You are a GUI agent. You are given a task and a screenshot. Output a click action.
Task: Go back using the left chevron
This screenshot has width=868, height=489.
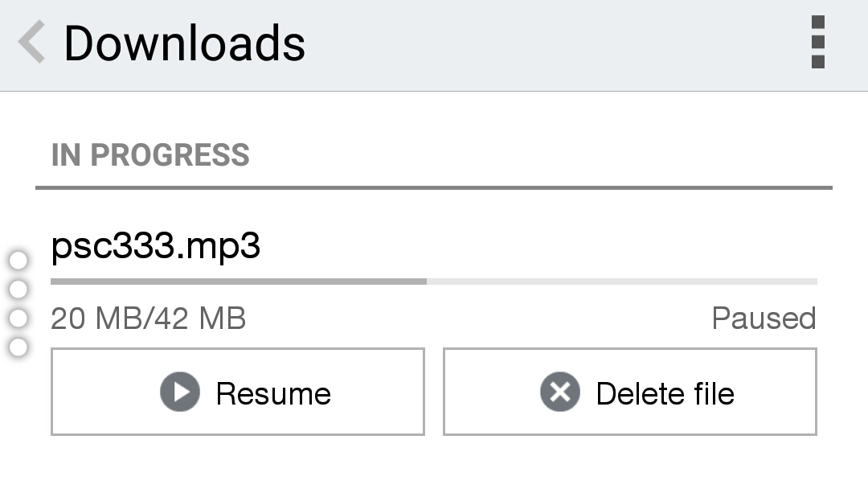pos(31,42)
